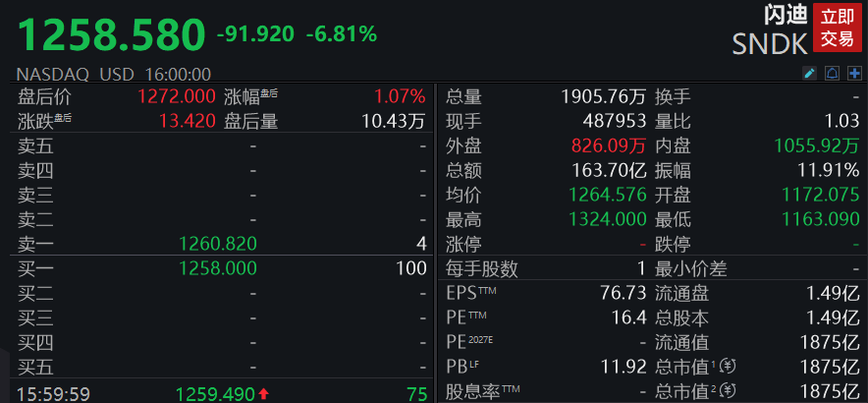Viewport: 868px width, 403px height.
Task: Open the bell price alert icon
Action: click(832, 73)
